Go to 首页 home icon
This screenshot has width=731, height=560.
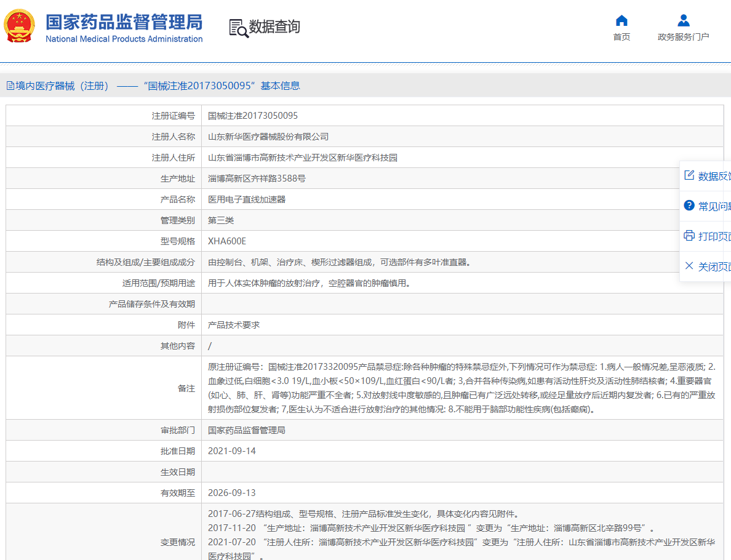point(621,20)
